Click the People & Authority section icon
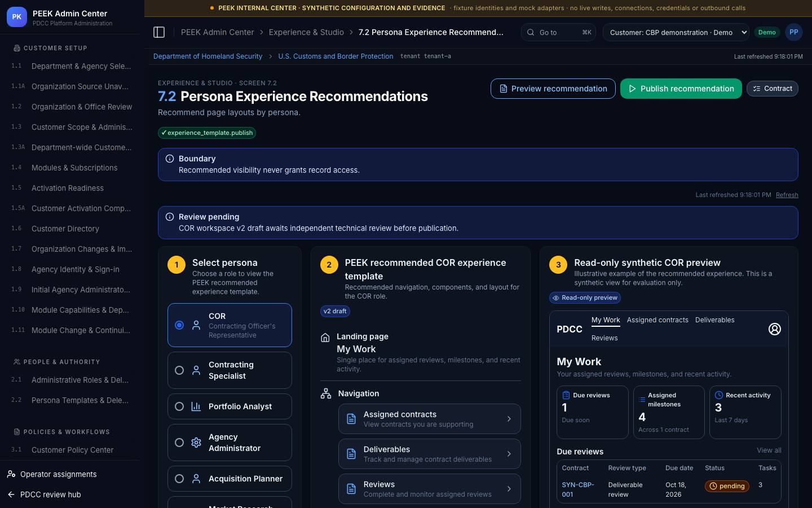The height and width of the screenshot is (508, 812). coord(17,362)
